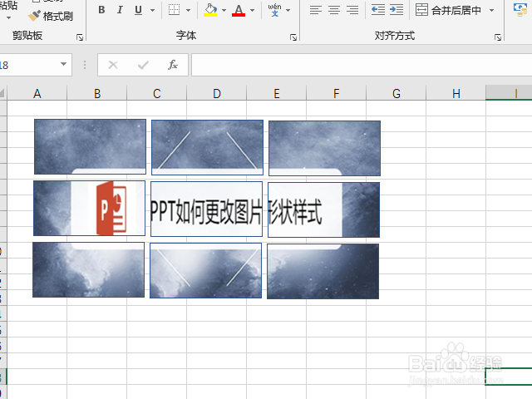This screenshot has height=399, width=532.
Task: Click the Select All corner triangle
Action: click(2, 93)
